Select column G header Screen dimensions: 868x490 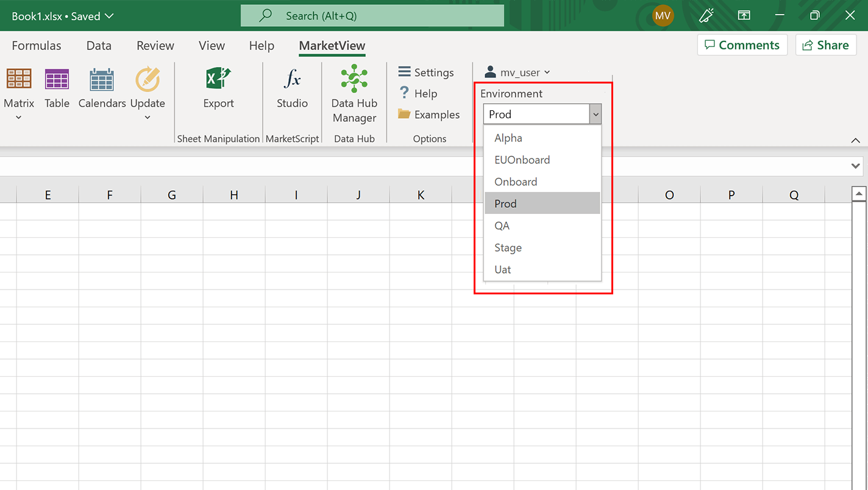(x=172, y=195)
